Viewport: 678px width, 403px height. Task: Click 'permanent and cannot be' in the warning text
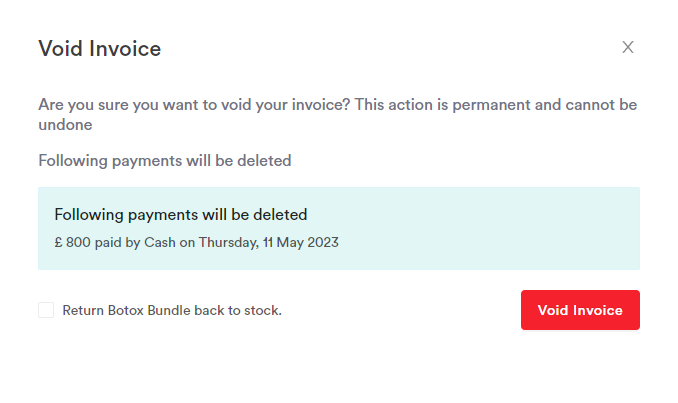click(x=544, y=105)
